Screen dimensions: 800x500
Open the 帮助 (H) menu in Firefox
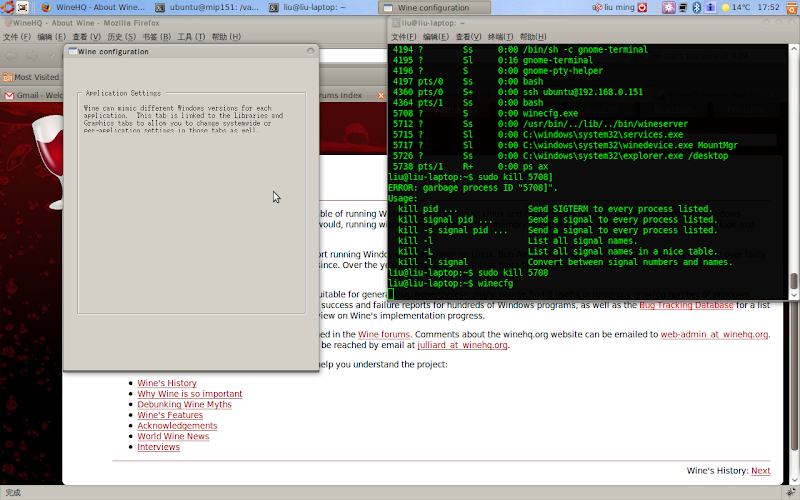click(226, 37)
